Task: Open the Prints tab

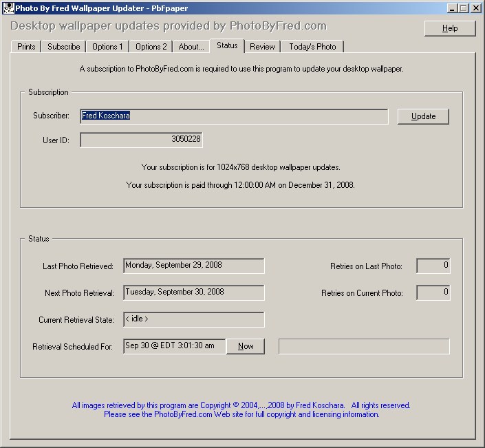Action: pyautogui.click(x=26, y=47)
